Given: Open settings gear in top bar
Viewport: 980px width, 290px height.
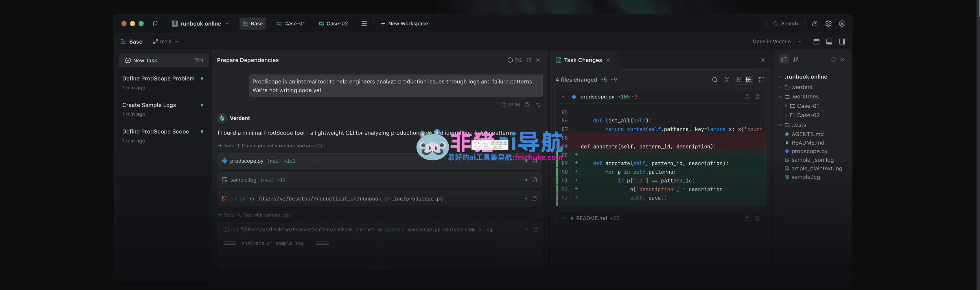Looking at the screenshot, I should (x=828, y=24).
